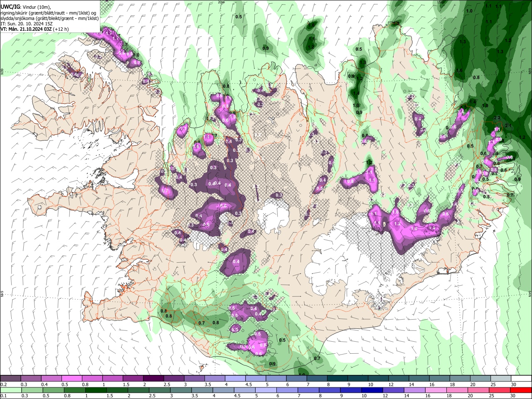Click the 'UWC/IG: Vindur (10m)' title line
Image resolution: width=532 pixels, height=399 pixels.
pos(26,7)
